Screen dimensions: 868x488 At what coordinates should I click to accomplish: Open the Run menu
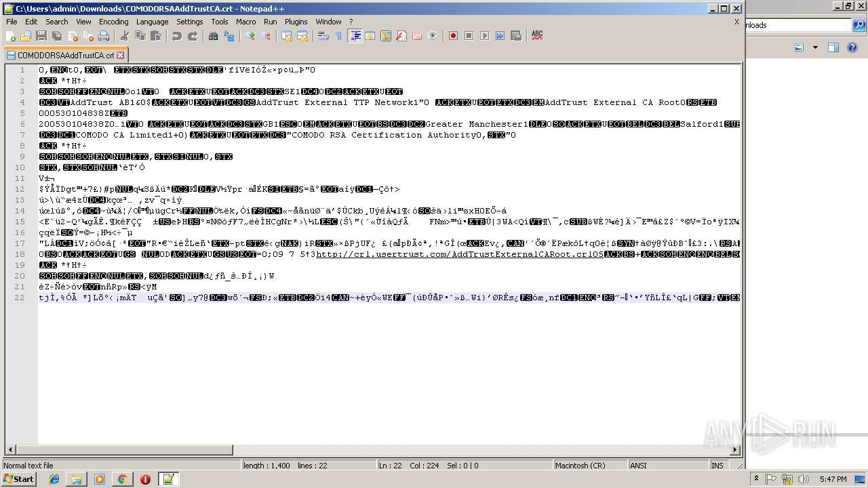tap(271, 22)
